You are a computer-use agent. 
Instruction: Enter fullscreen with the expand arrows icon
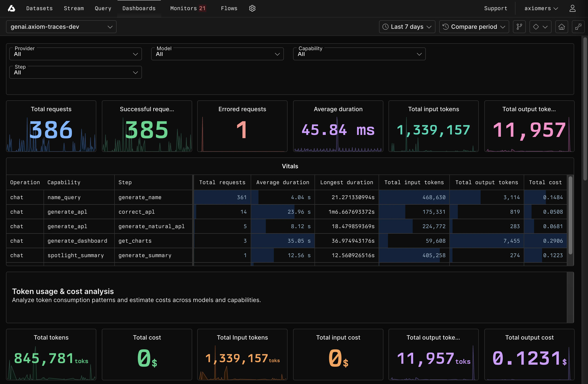tap(578, 27)
